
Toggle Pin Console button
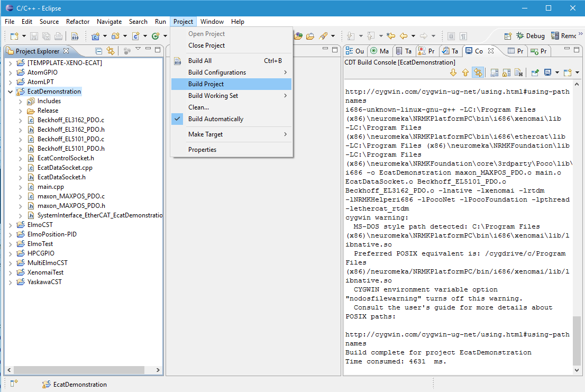click(x=535, y=72)
